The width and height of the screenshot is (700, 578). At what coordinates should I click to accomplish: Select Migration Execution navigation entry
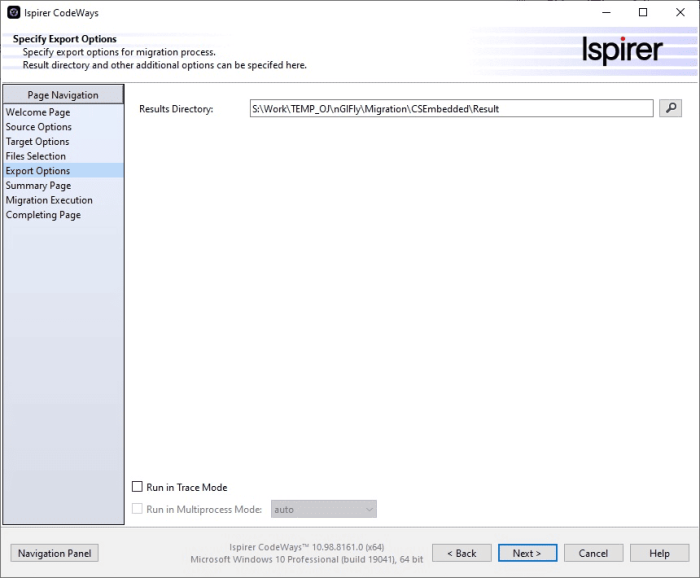(x=49, y=200)
